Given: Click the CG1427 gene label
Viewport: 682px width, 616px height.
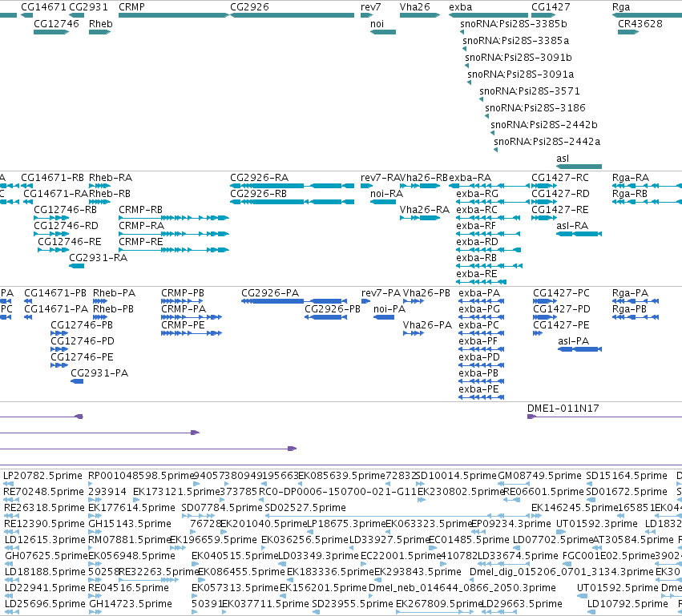Looking at the screenshot, I should [x=551, y=7].
